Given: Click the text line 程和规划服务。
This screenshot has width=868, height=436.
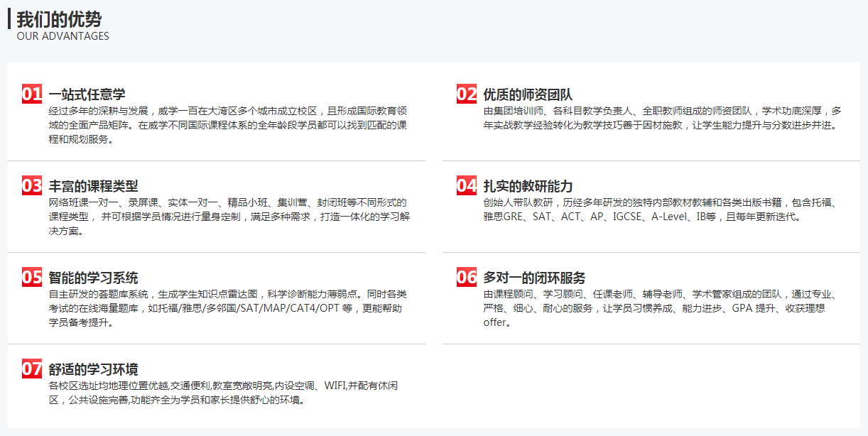Looking at the screenshot, I should [x=81, y=139].
